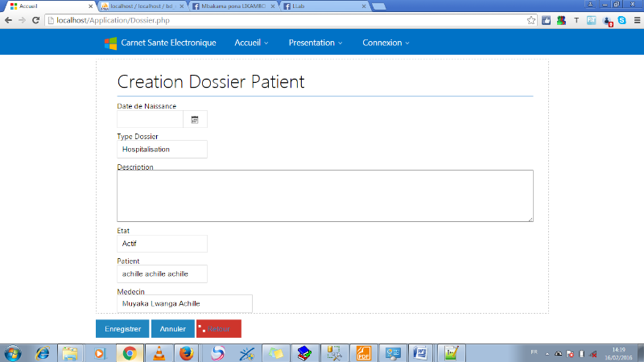Launch Internet Explorer from the taskbar

pyautogui.click(x=43, y=353)
